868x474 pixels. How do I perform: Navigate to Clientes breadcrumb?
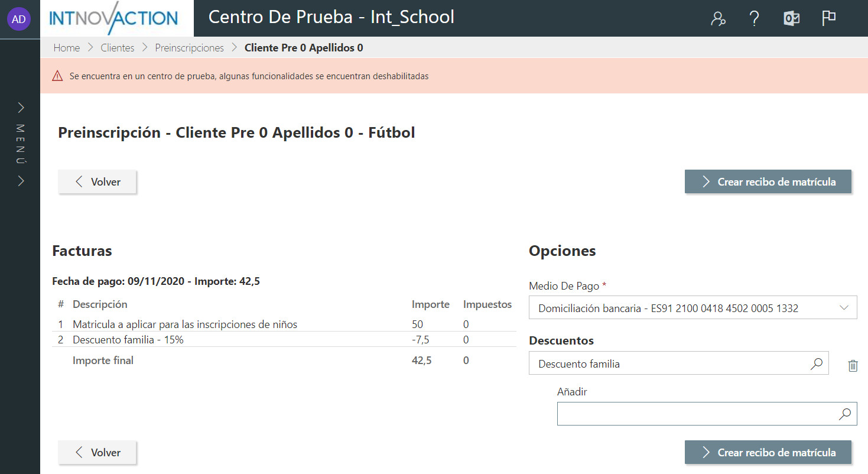[x=118, y=48]
